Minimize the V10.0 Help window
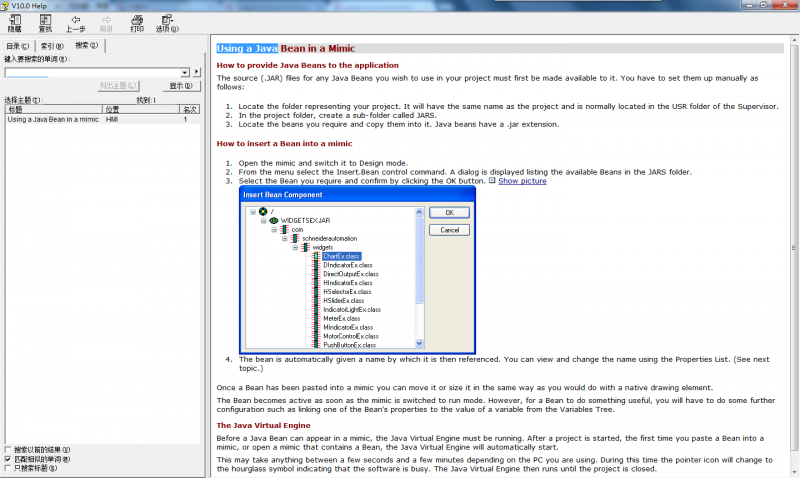 click(x=749, y=5)
